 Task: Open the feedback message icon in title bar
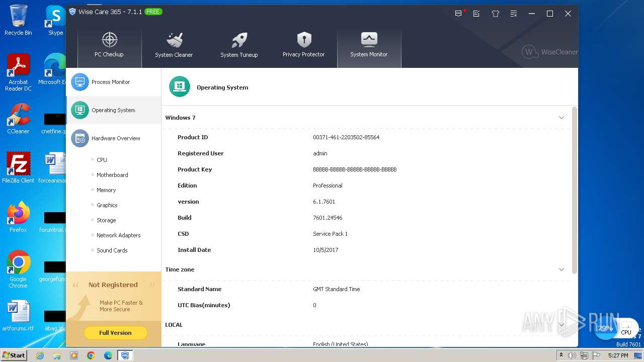click(x=458, y=14)
